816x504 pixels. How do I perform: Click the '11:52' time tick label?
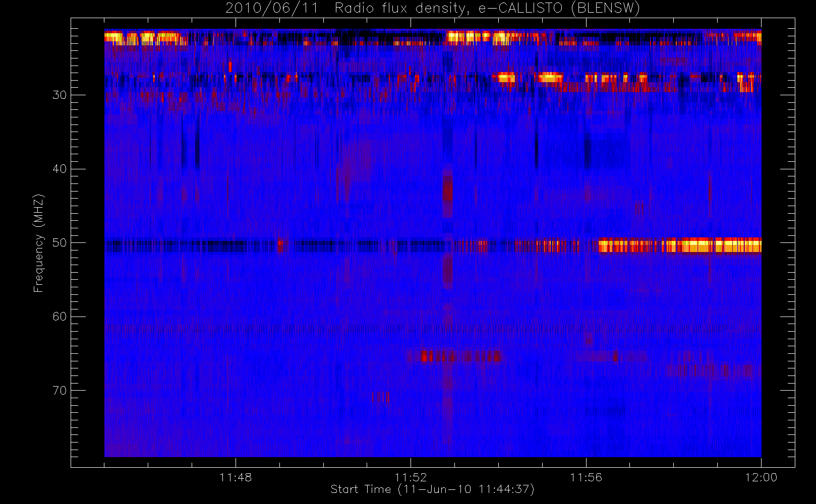pos(411,477)
